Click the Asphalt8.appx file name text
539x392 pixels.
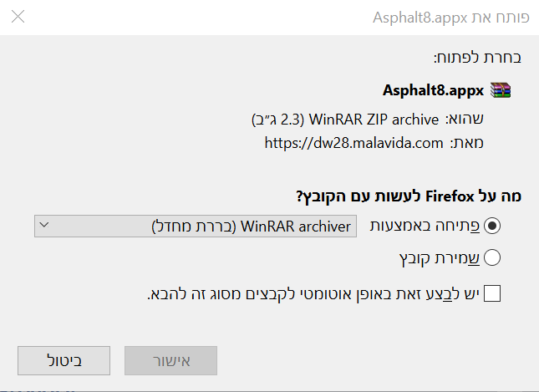(433, 90)
